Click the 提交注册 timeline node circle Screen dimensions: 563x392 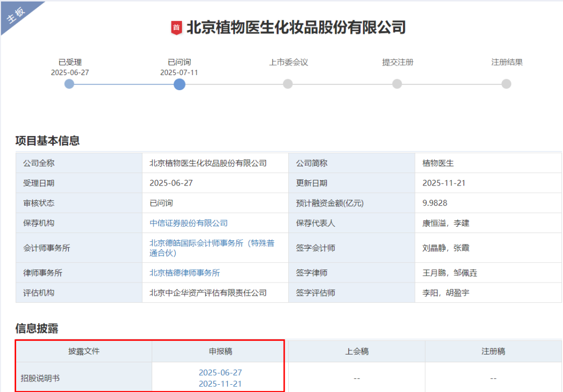coord(397,84)
